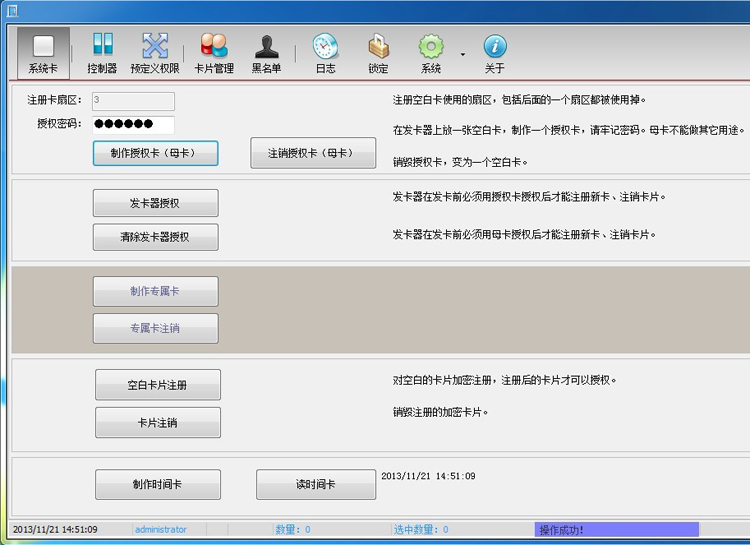Screen dimensions: 750x545
Task: Click the 制作时间卡 button
Action: click(x=158, y=484)
